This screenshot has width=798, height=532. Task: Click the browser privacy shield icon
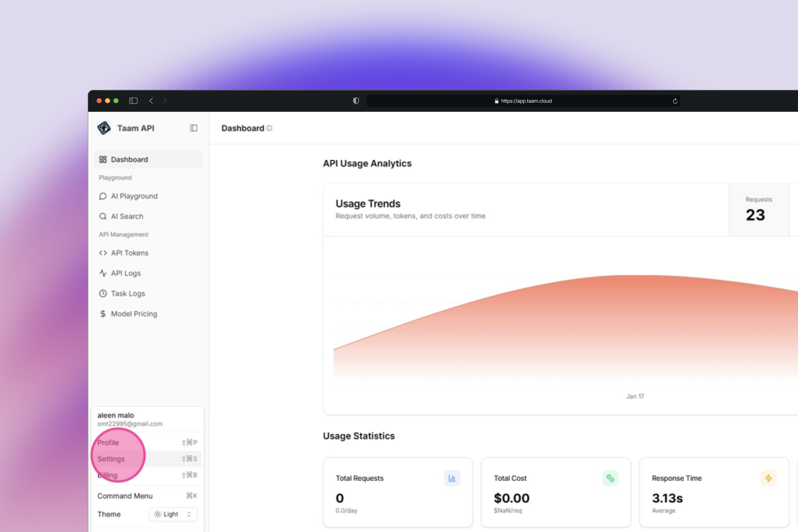click(356, 101)
